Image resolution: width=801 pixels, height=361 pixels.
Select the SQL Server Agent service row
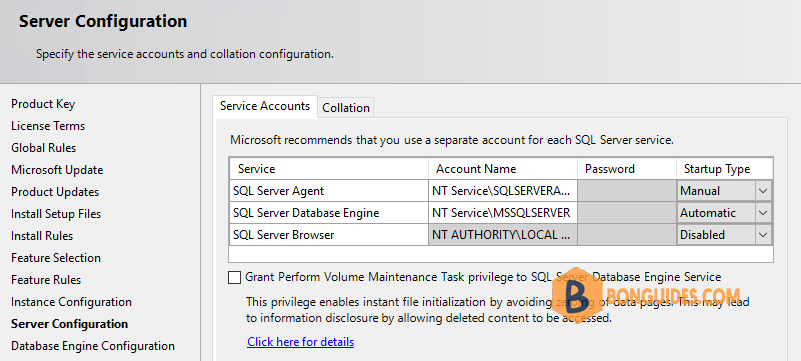pyautogui.click(x=328, y=191)
